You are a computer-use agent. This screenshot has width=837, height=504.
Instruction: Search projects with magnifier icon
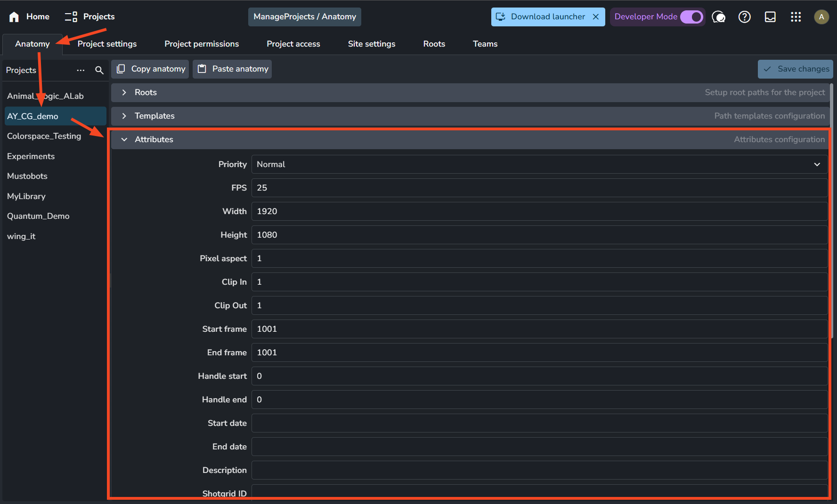99,70
